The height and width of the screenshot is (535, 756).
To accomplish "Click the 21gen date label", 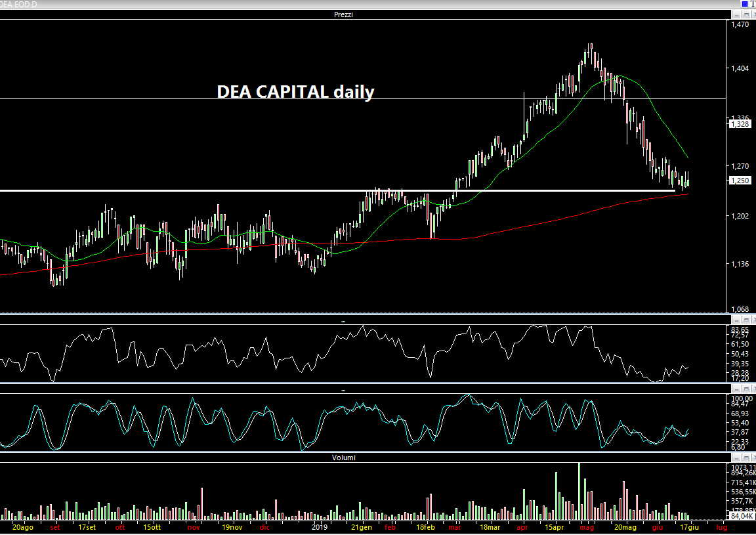I will point(361,527).
